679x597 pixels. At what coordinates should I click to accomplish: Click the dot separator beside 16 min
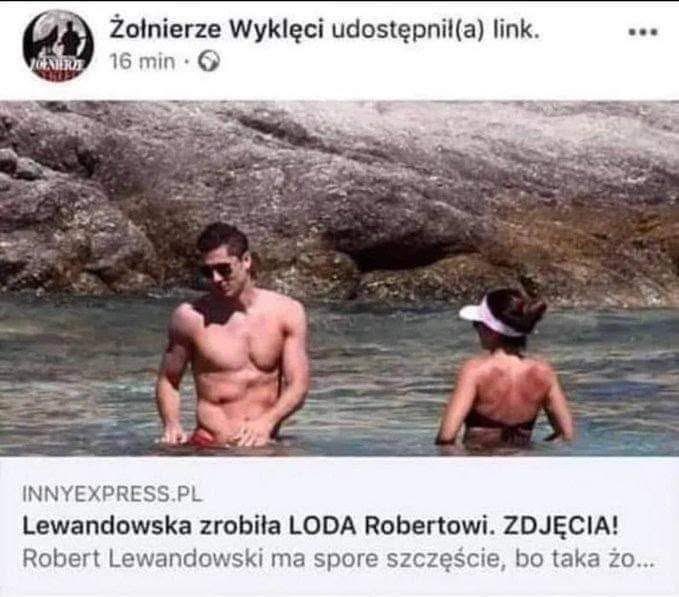point(186,62)
